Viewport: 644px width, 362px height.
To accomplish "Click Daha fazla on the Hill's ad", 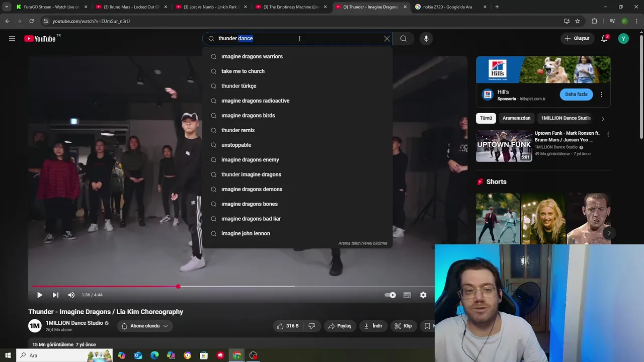I will [x=576, y=95].
